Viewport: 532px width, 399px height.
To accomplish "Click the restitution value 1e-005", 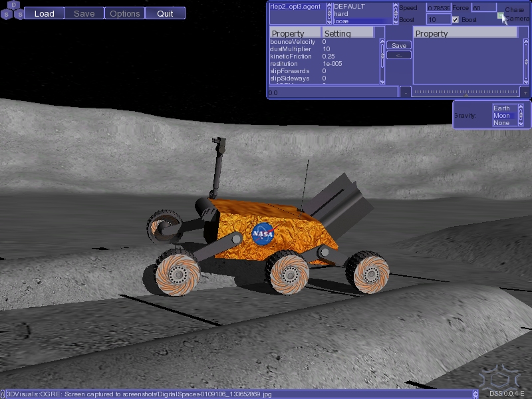I will tap(332, 64).
